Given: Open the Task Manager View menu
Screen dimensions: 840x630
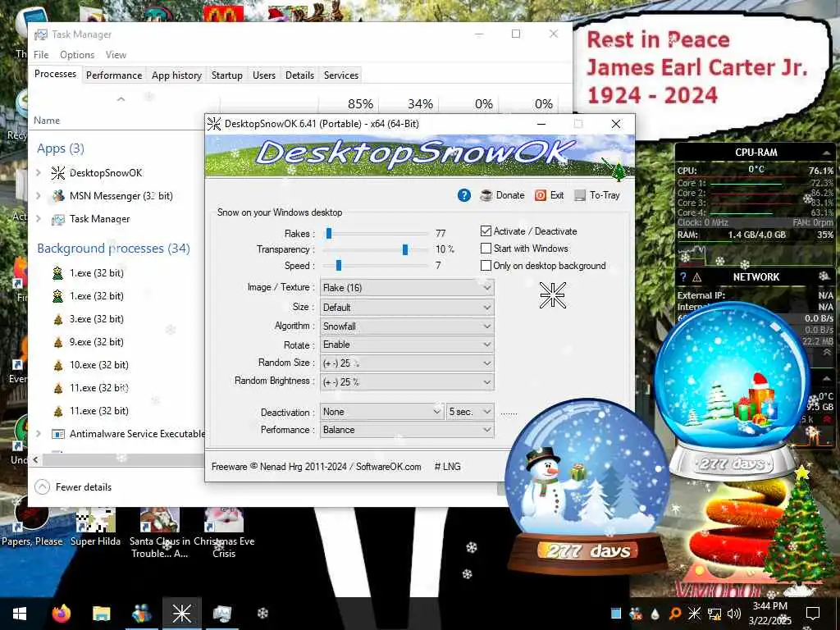Looking at the screenshot, I should pos(116,55).
